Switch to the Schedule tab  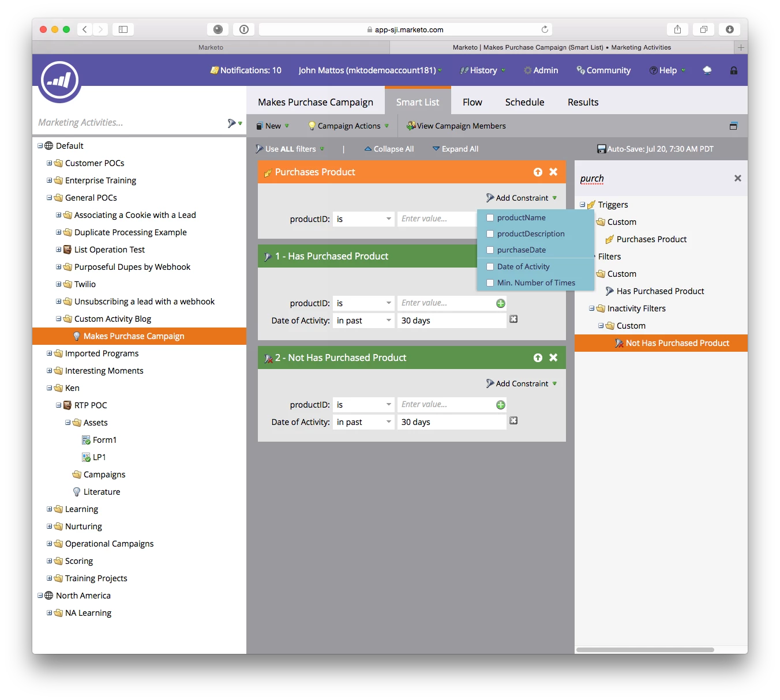point(524,102)
